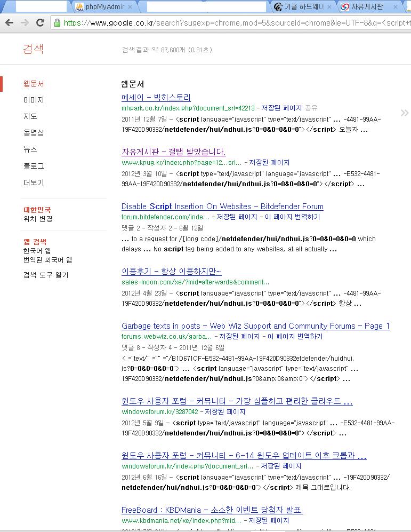
Task: Click 대한민국 location label
Action: (x=37, y=210)
